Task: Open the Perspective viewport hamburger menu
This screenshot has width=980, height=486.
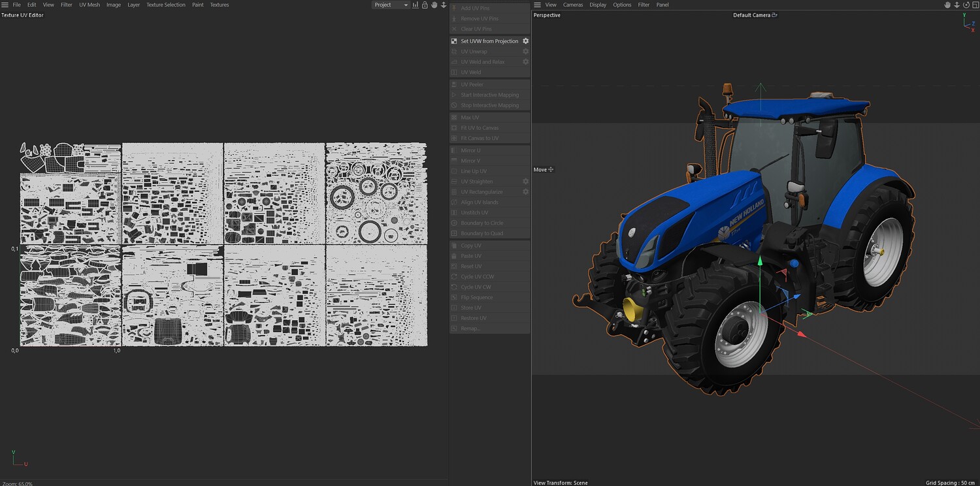Action: pyautogui.click(x=538, y=5)
